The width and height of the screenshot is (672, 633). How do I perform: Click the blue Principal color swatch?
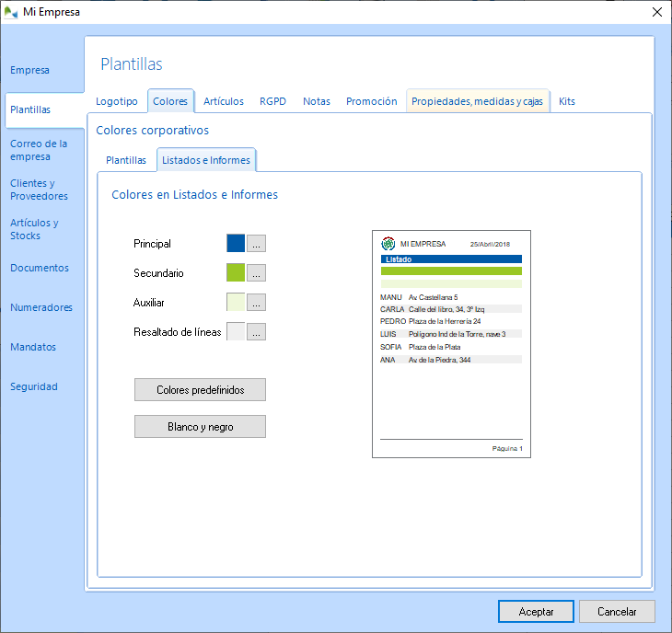(236, 244)
